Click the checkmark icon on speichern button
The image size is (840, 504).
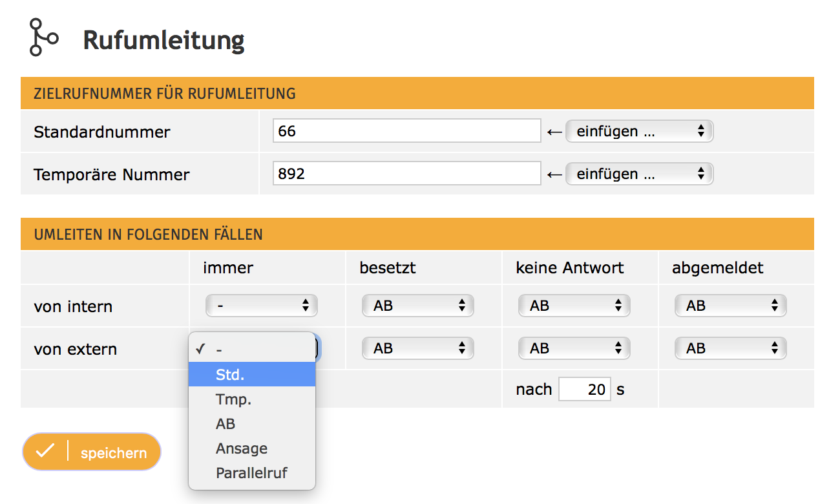click(x=45, y=452)
